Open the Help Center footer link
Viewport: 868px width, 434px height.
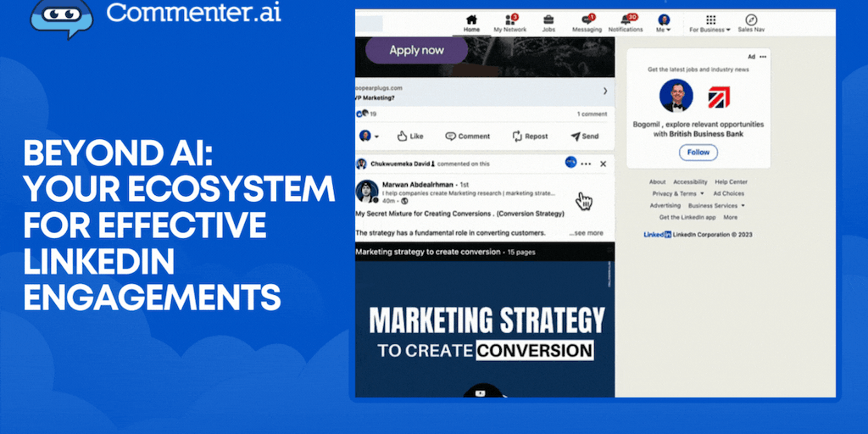732,181
